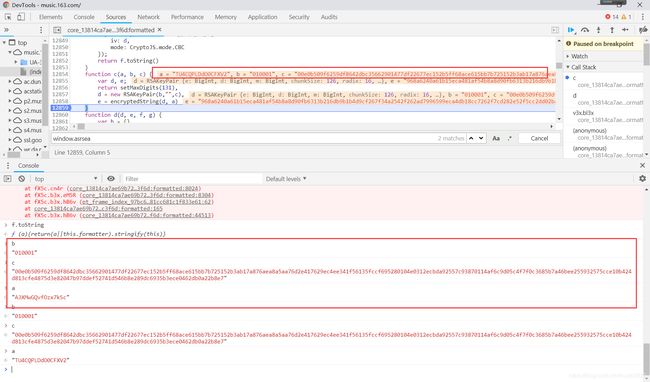Deactivate breakpoints toggle icon
Viewport: 650px width, 382px height.
point(643,30)
